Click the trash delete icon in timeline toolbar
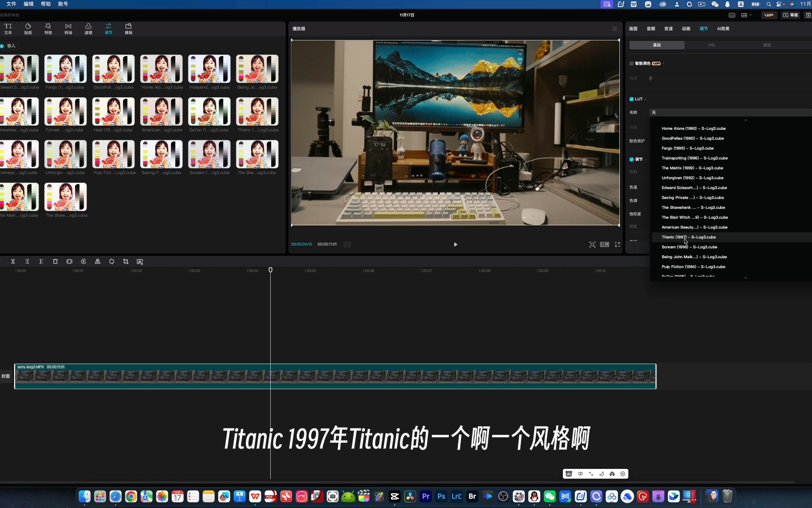Image resolution: width=812 pixels, height=508 pixels. [x=55, y=262]
